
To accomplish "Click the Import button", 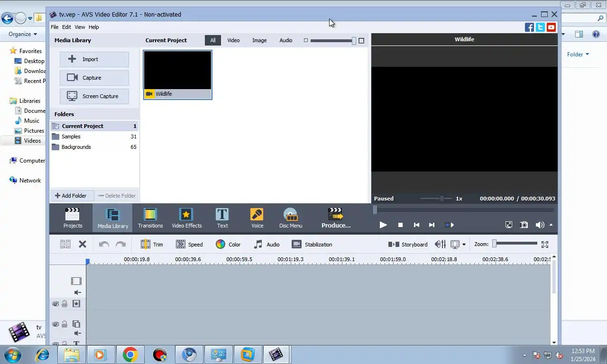I will pos(94,59).
